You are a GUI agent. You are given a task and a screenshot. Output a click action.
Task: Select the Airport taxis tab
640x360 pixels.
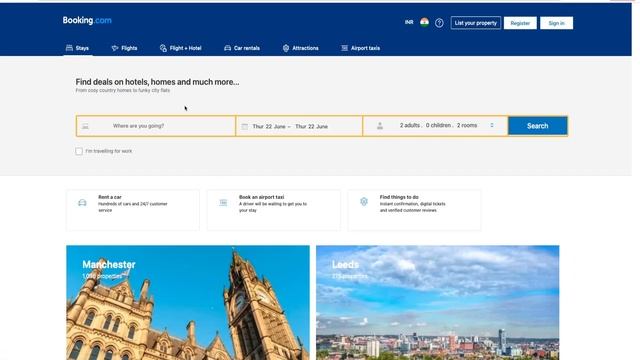pos(360,48)
